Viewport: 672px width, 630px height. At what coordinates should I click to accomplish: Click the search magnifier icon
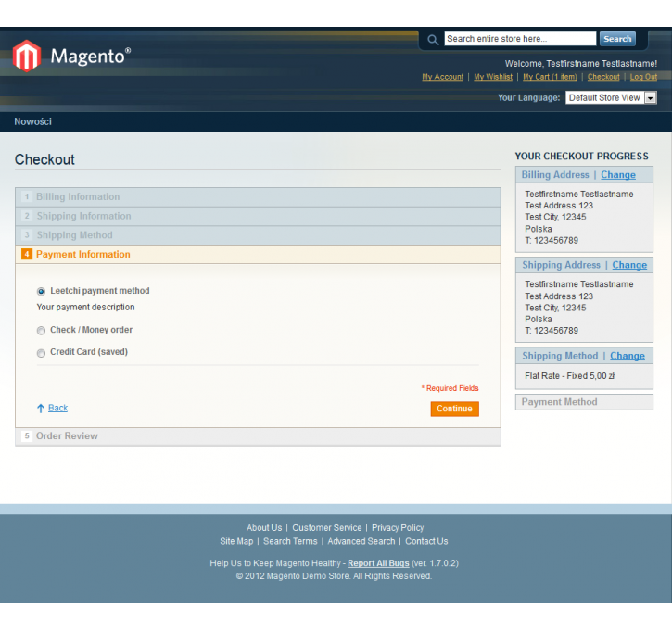(433, 40)
